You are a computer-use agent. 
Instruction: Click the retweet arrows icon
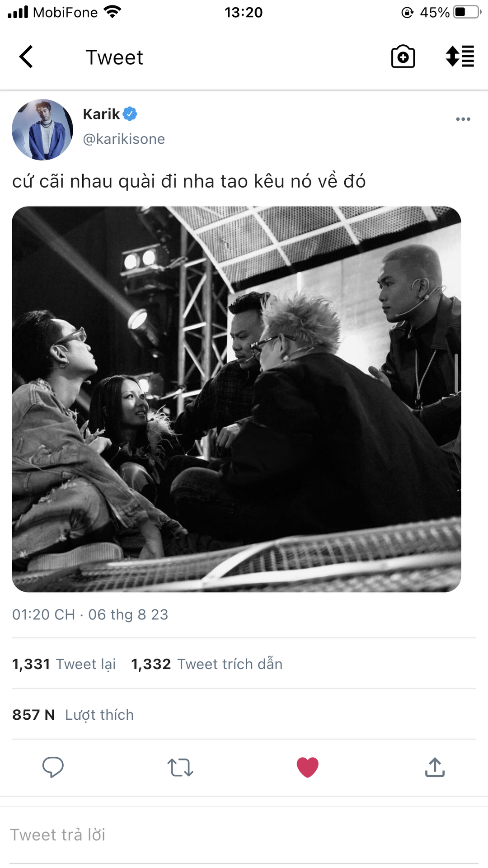point(180,768)
